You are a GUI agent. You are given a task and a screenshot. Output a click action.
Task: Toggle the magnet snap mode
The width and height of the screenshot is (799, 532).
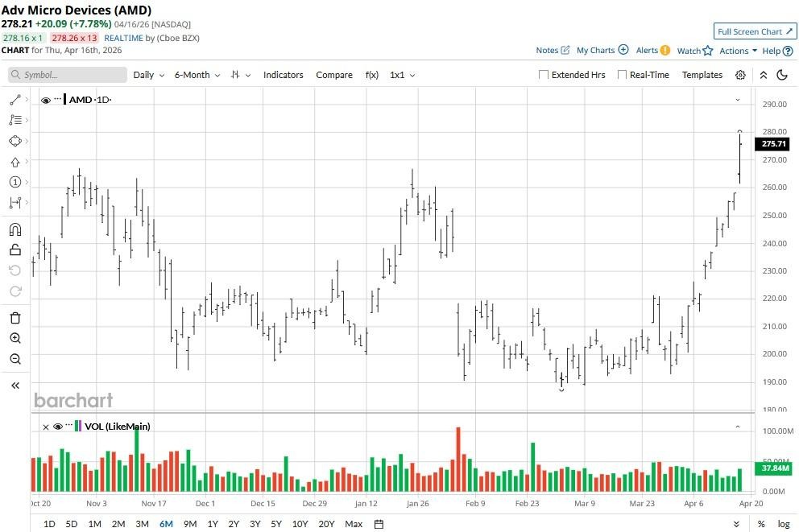pyautogui.click(x=14, y=229)
